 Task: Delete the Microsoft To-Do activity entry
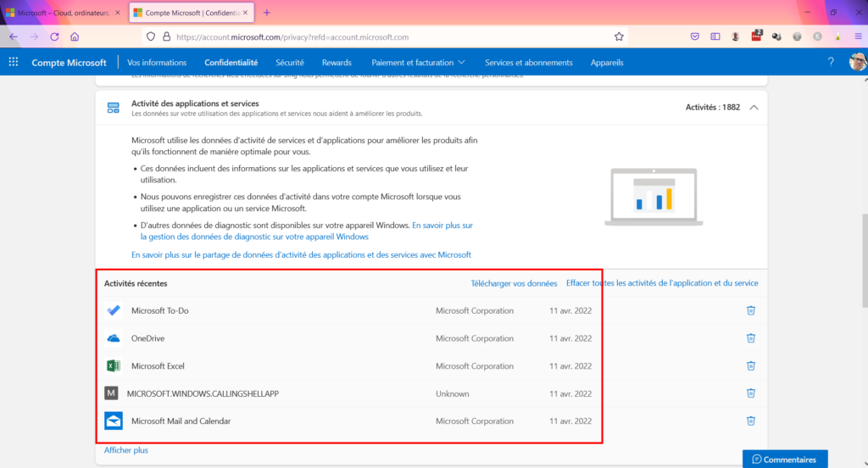pos(751,310)
